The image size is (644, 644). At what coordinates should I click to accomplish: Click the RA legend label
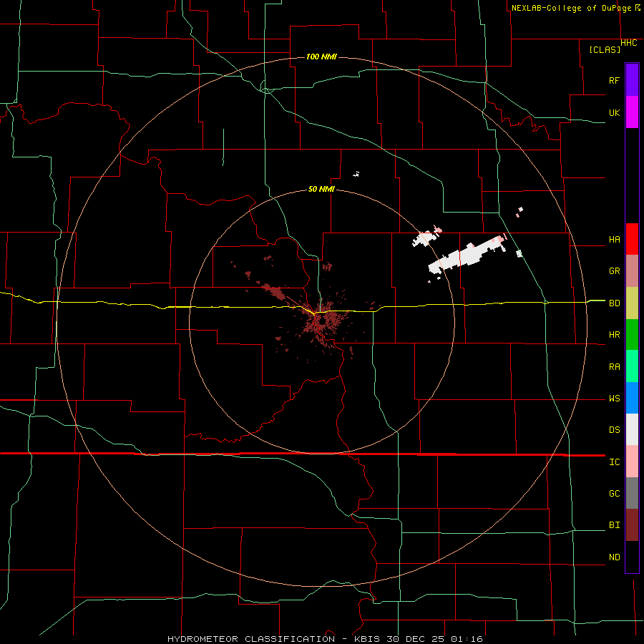click(x=614, y=367)
